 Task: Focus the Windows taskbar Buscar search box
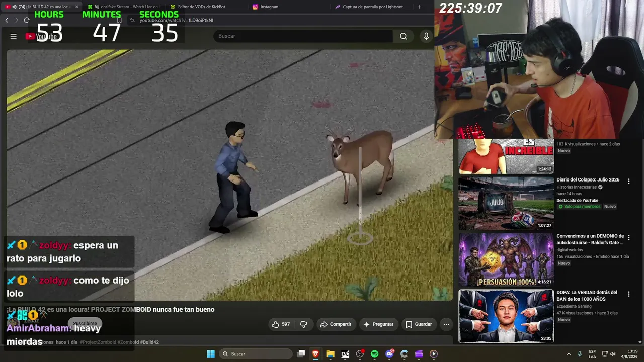256,354
